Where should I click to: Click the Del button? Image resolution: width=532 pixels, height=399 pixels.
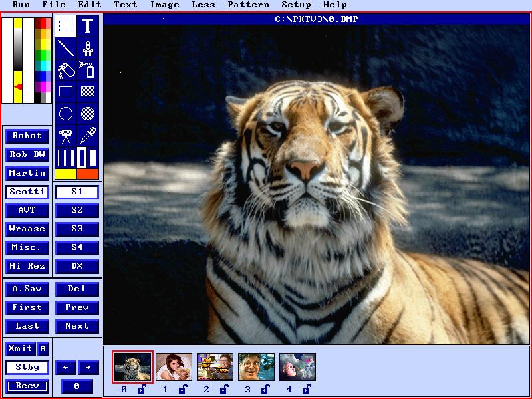77,289
